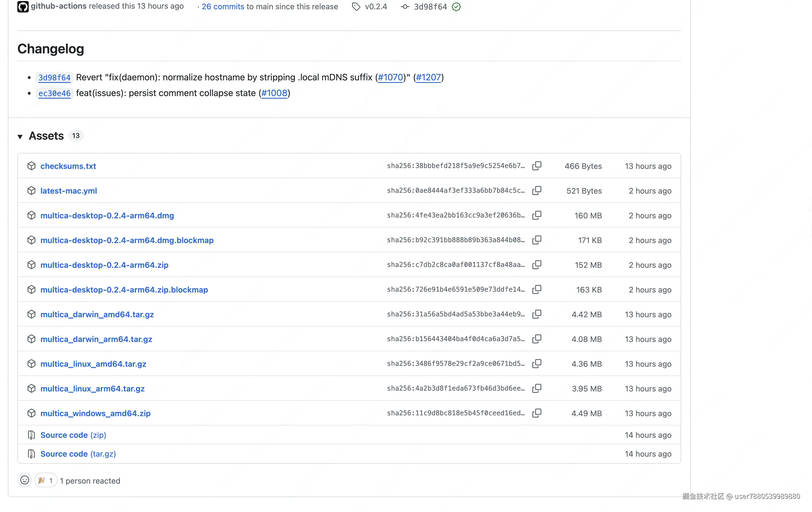Download multica-desktop-0.2.4-arm64.zip.blockmap

(x=124, y=290)
